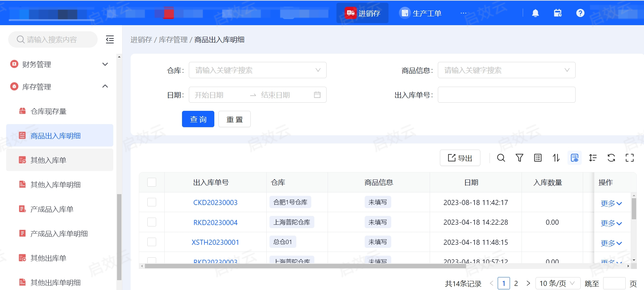Click the blue 查询 button
This screenshot has height=290, width=644.
pyautogui.click(x=198, y=119)
